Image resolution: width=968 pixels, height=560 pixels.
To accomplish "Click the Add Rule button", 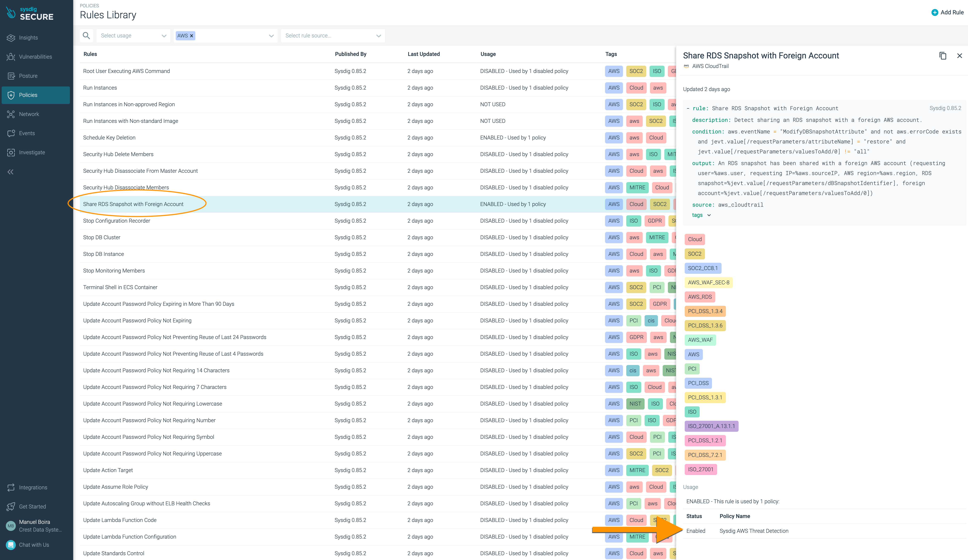I will tap(947, 12).
